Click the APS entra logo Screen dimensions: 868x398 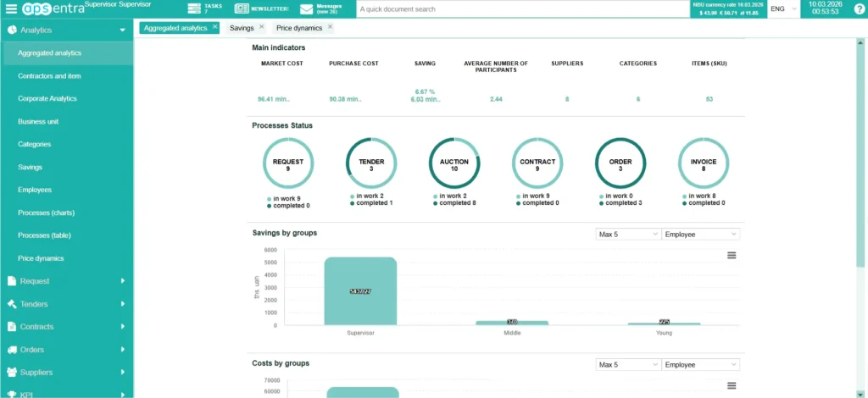click(x=53, y=8)
